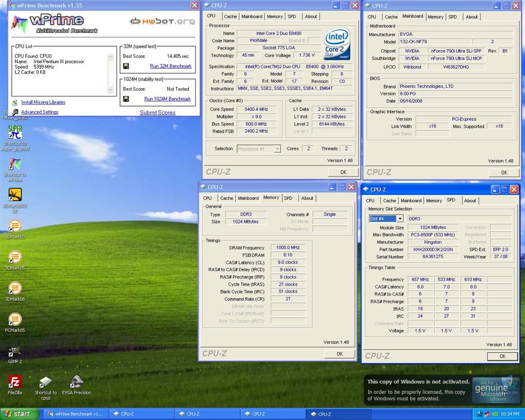Open the 3DMark03 desktop icon
This screenshot has width=525, height=420.
(x=15, y=226)
